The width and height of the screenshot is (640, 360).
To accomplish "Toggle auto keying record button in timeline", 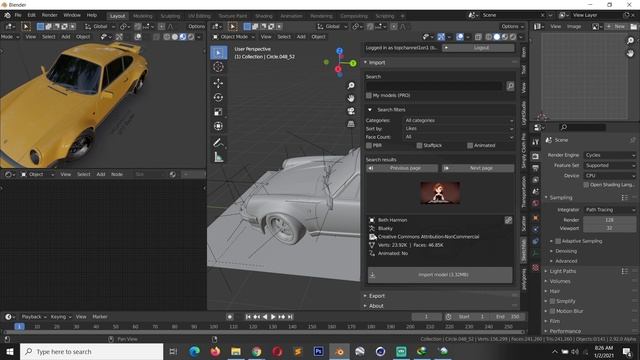I will click(x=230, y=317).
